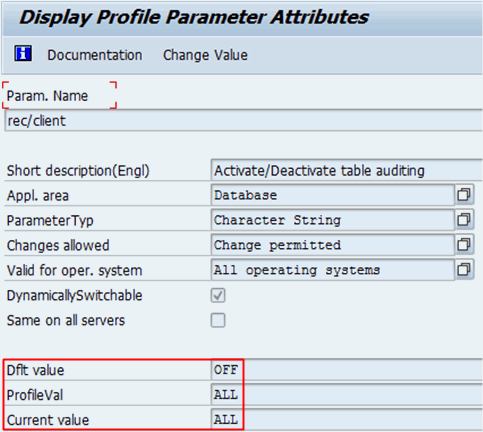Click the ParameterTyp label

(50, 221)
